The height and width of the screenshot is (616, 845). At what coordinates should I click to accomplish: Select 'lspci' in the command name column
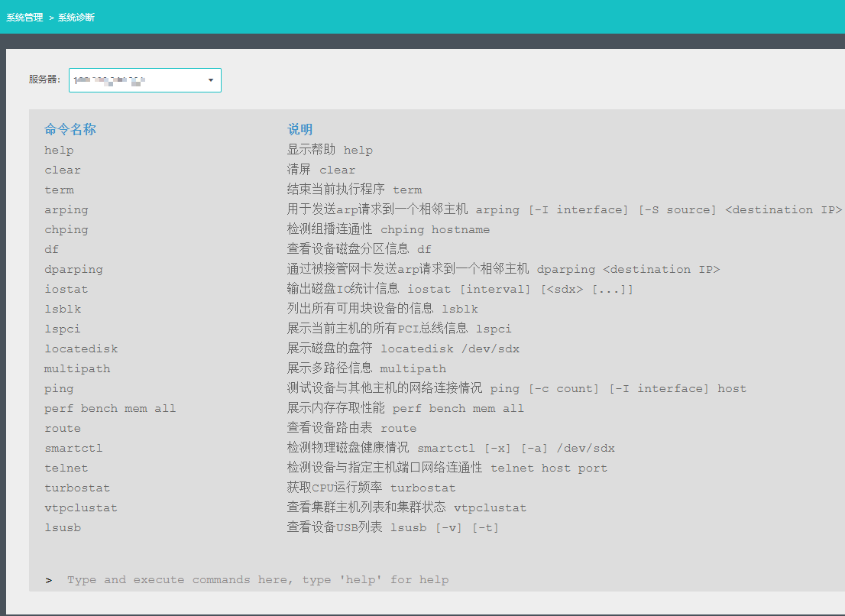(x=63, y=329)
